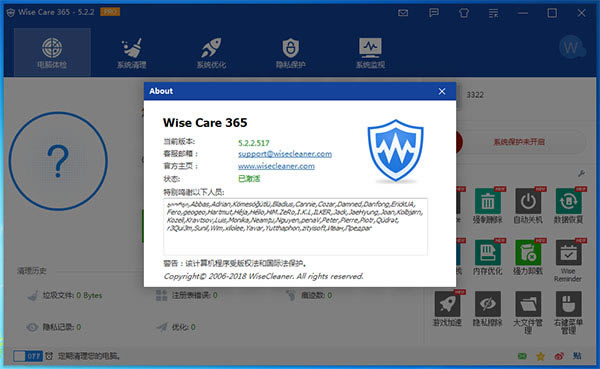This screenshot has height=369, width=600.
Task: Open the 系统优化 tab
Action: coord(211,52)
